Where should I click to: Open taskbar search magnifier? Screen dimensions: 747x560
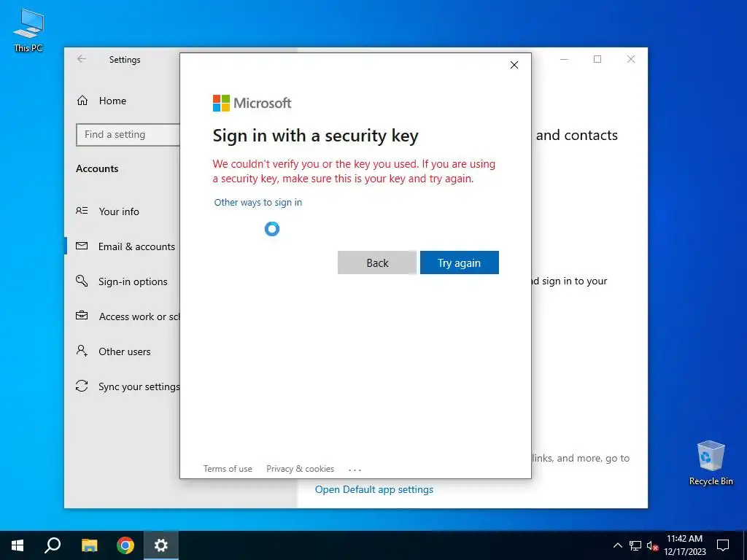53,545
